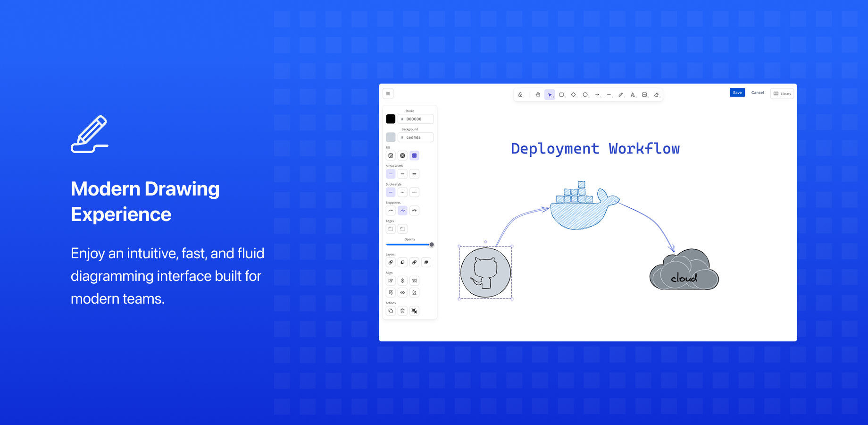This screenshot has height=425, width=868.
Task: Open the background color picker
Action: coord(391,136)
